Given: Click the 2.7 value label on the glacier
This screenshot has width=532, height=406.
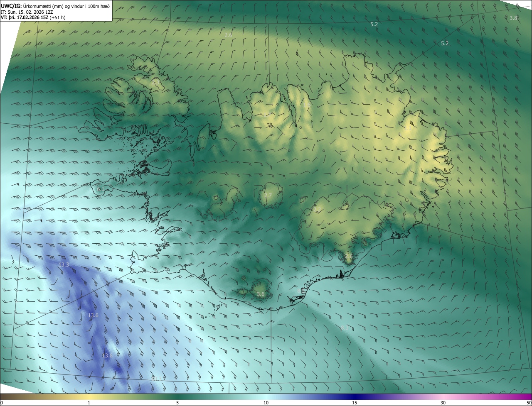Looking at the screenshot, I should tap(268, 195).
